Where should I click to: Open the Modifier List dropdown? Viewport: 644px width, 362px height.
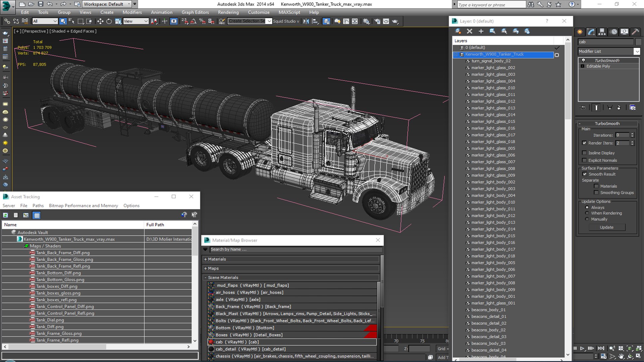click(x=637, y=51)
